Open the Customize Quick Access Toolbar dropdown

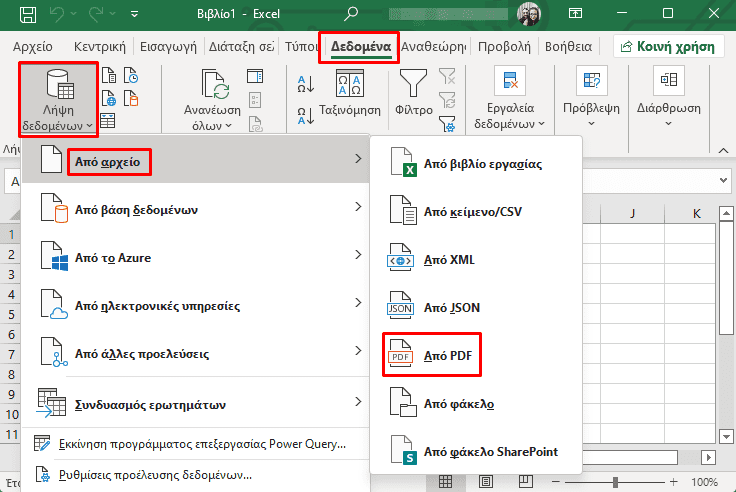point(134,14)
